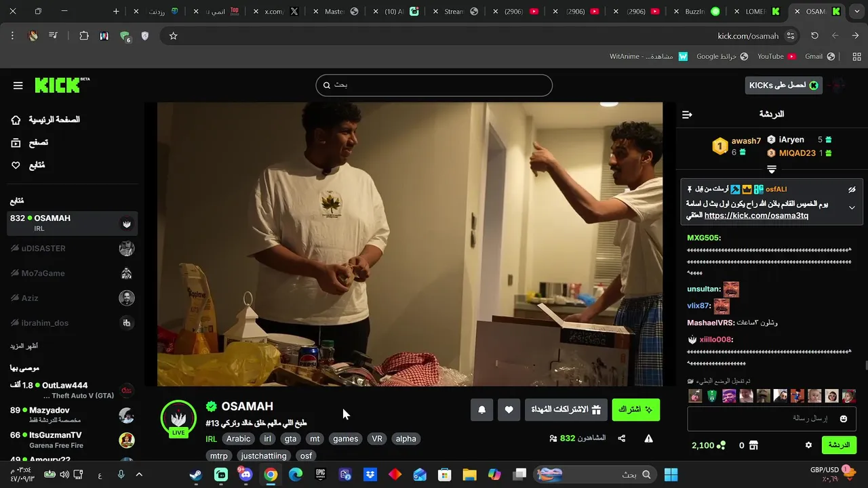Go to the home page sidebar item
The height and width of the screenshot is (488, 868).
click(47, 120)
